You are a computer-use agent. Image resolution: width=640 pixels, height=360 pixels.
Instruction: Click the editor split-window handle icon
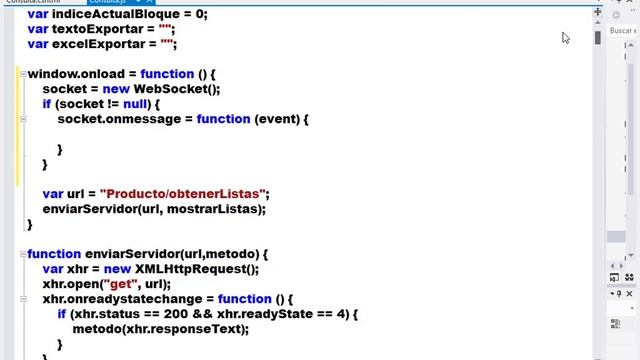click(598, 11)
